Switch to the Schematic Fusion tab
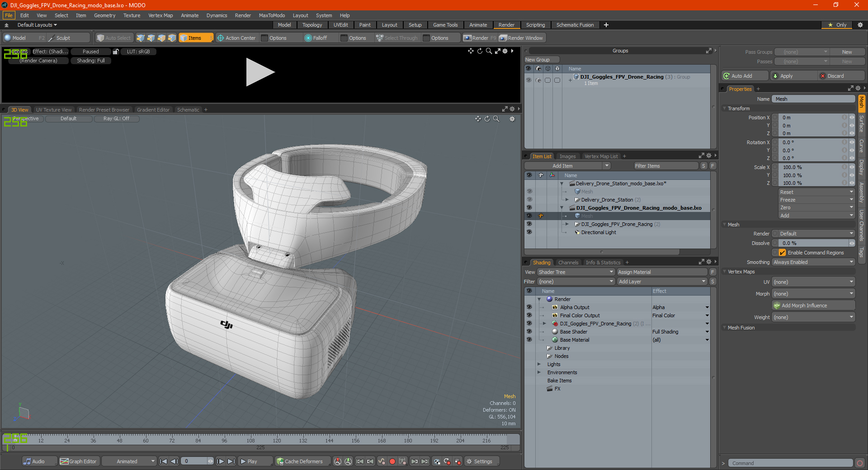Screen dimensions: 868x470 click(x=575, y=25)
